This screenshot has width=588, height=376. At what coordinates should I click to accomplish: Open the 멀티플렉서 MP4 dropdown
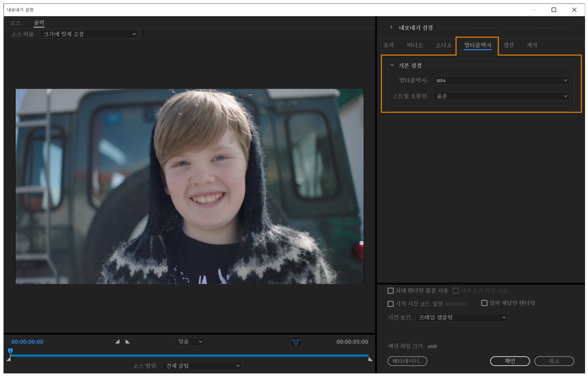(x=501, y=81)
